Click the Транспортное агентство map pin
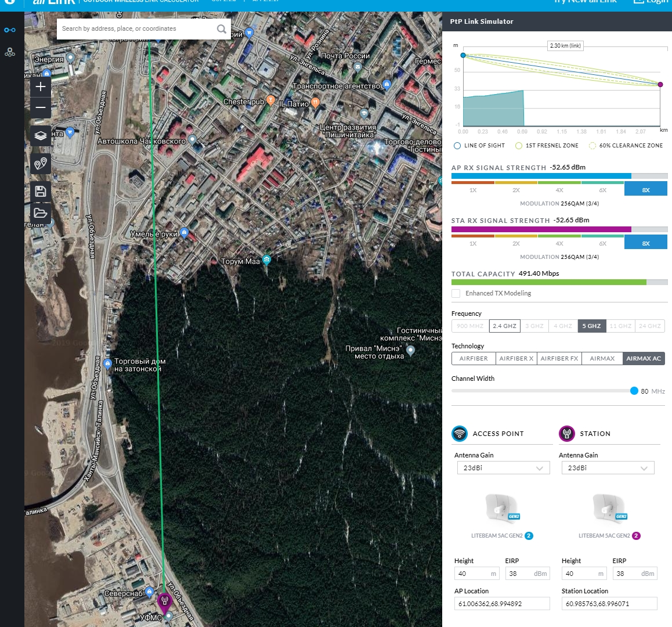The image size is (672, 627). [x=386, y=84]
